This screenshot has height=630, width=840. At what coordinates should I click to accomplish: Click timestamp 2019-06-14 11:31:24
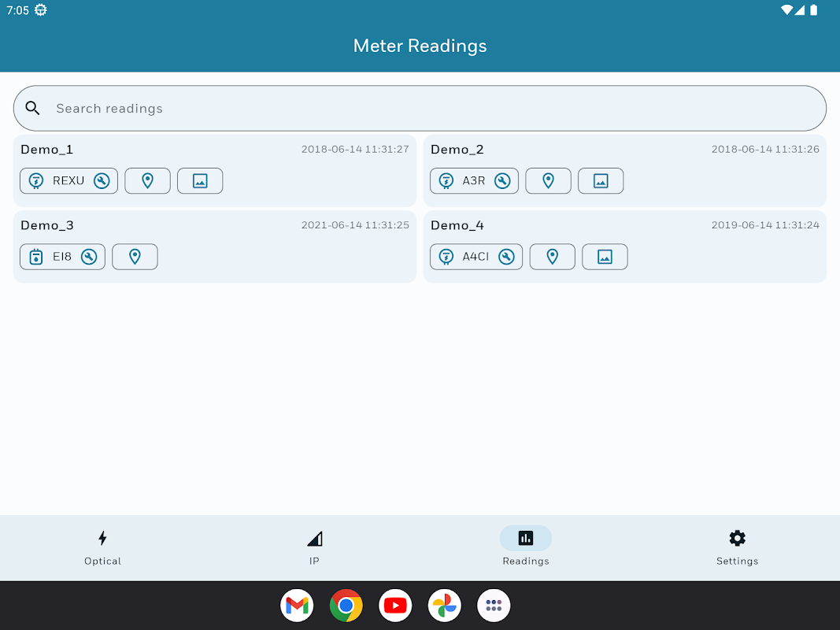(x=765, y=225)
